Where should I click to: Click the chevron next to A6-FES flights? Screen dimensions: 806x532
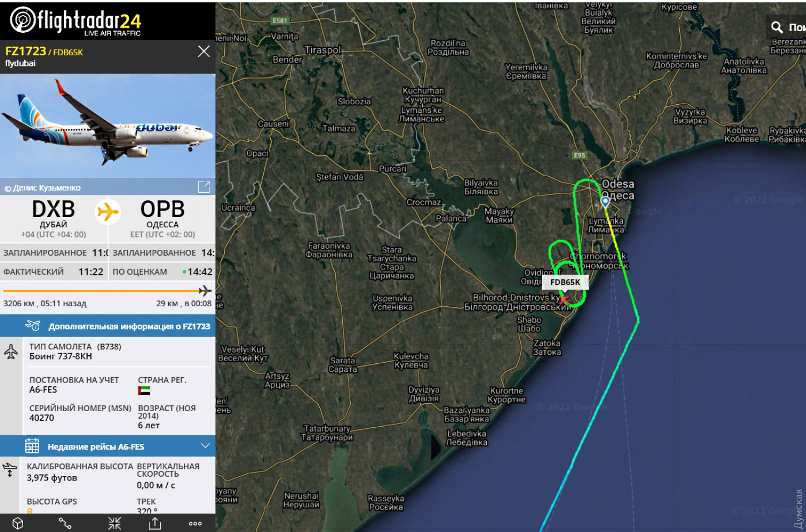coord(205,446)
